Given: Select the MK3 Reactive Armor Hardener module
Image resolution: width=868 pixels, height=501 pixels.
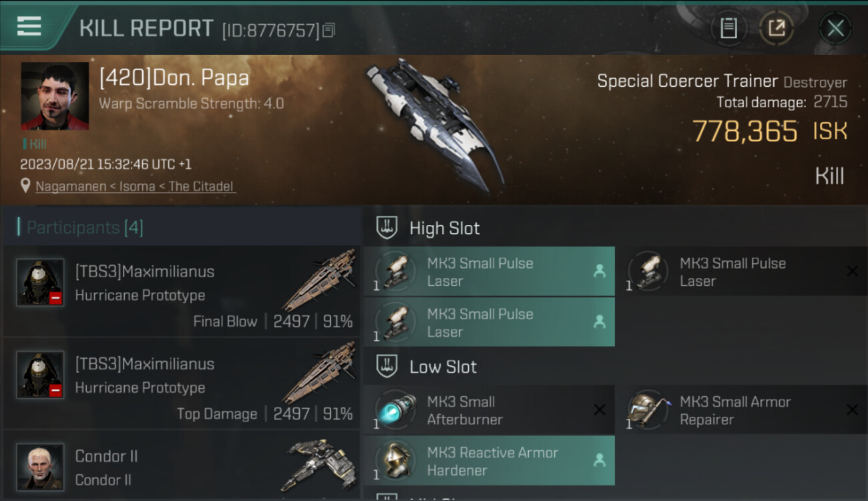Looking at the screenshot, I should pos(489,461).
